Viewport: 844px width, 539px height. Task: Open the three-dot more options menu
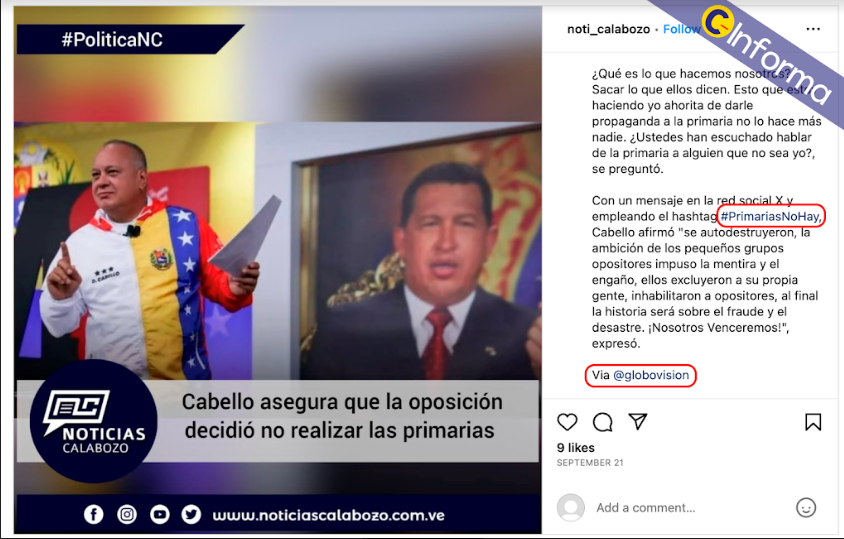pos(813,29)
